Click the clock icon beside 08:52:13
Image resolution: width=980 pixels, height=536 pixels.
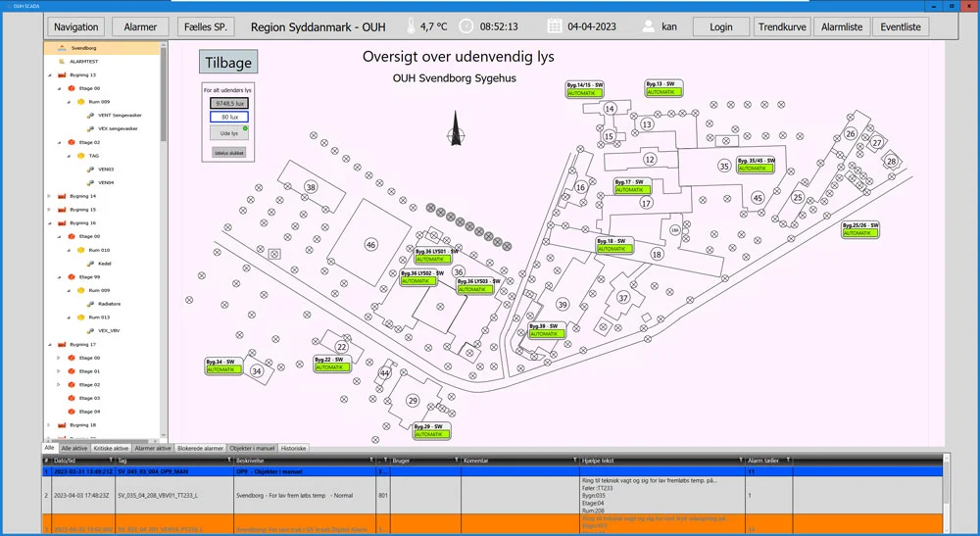(x=466, y=26)
